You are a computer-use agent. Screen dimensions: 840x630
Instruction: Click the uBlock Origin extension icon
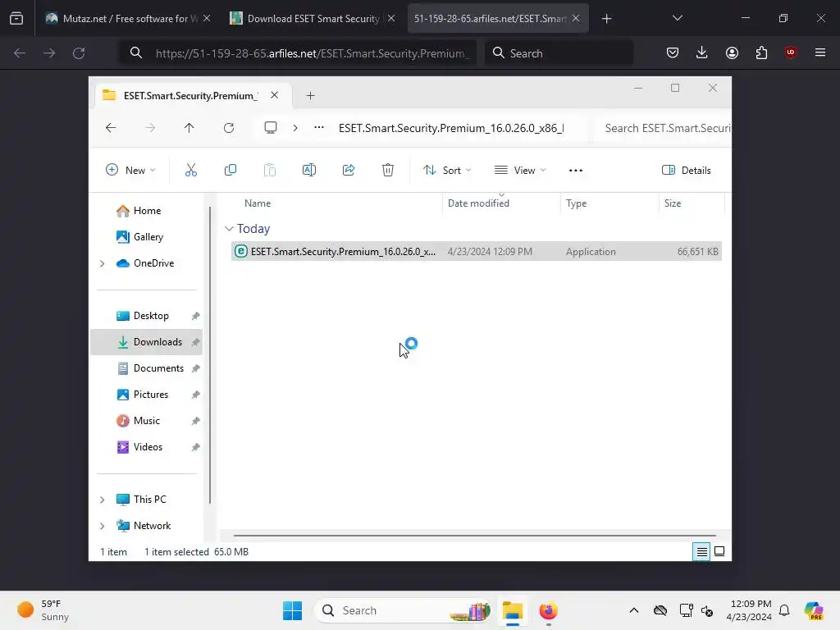[790, 52]
